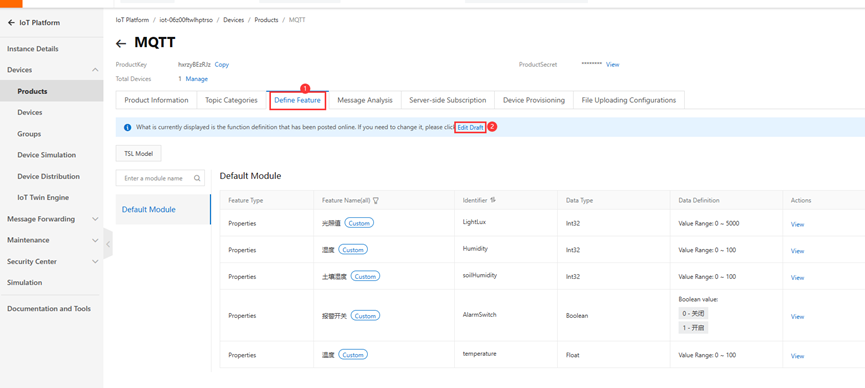
Task: Open File Uploading Configurations tab
Action: (629, 100)
